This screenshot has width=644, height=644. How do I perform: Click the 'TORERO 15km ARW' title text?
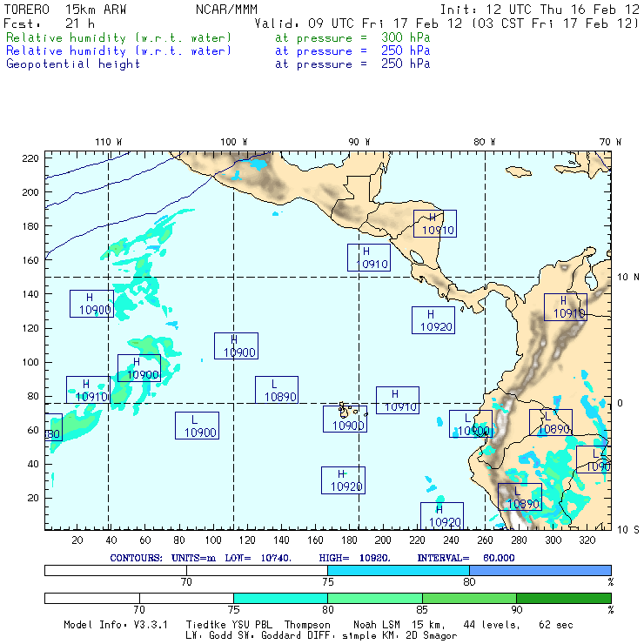[65, 10]
